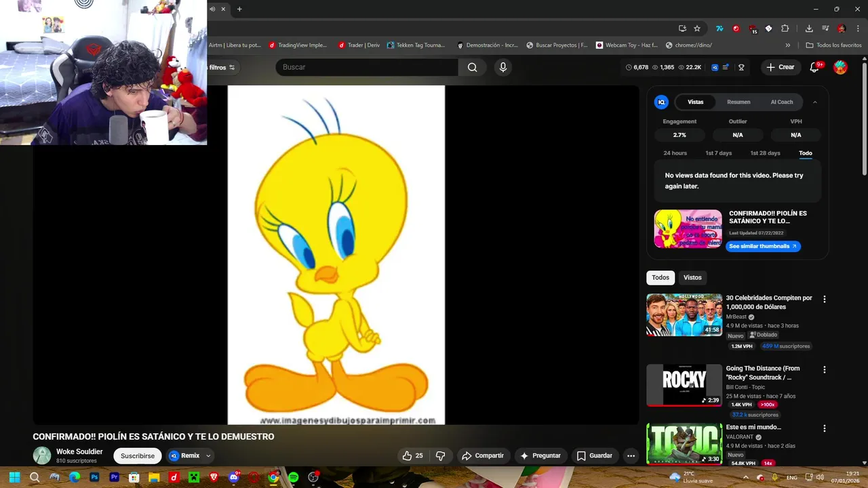Dislike the Piolín video
This screenshot has height=488, width=868.
point(440,456)
